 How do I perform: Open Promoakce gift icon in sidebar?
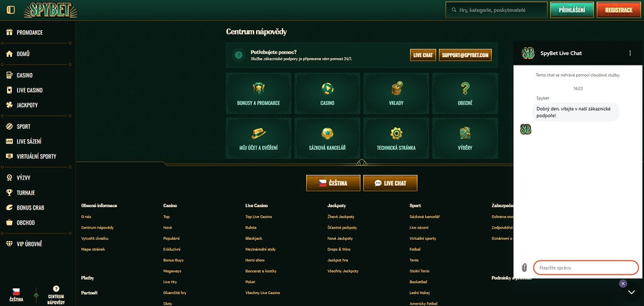9,33
